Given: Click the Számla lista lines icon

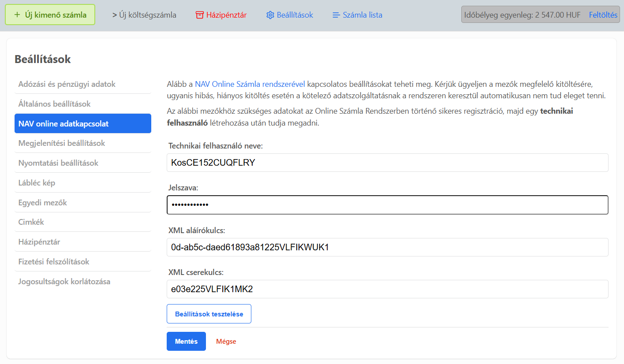Looking at the screenshot, I should pos(336,15).
